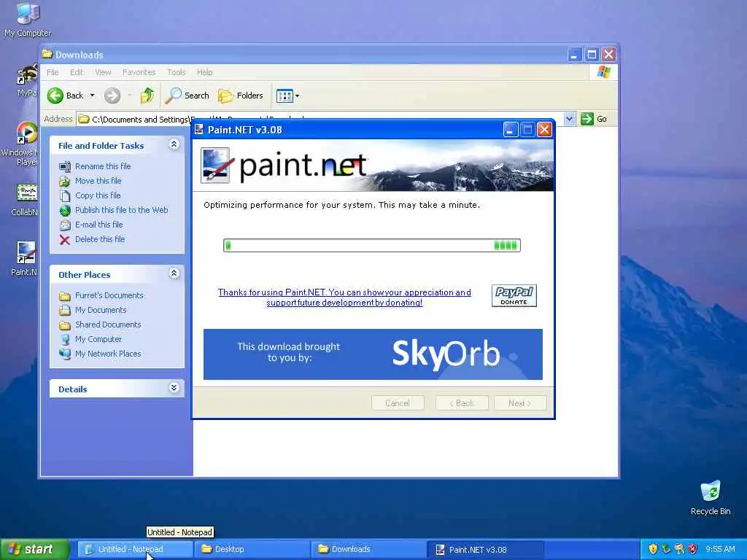The width and height of the screenshot is (747, 560).
Task: Click the Windows Start button
Action: tap(34, 550)
